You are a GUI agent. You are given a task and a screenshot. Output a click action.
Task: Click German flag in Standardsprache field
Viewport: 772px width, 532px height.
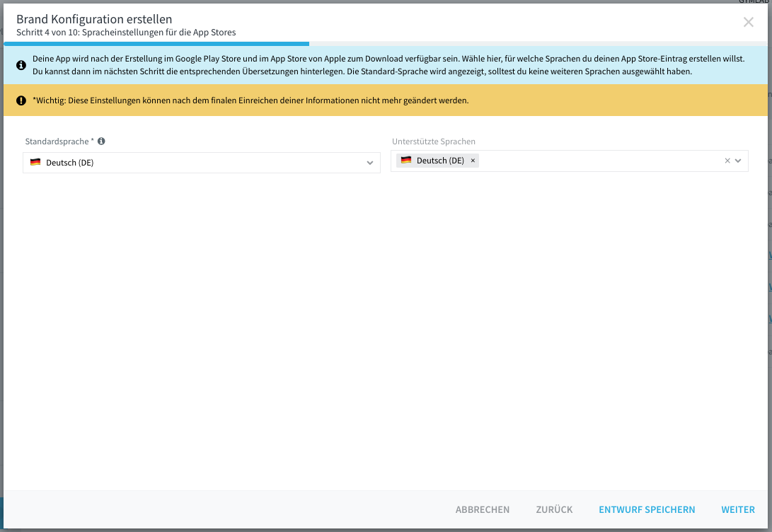35,163
